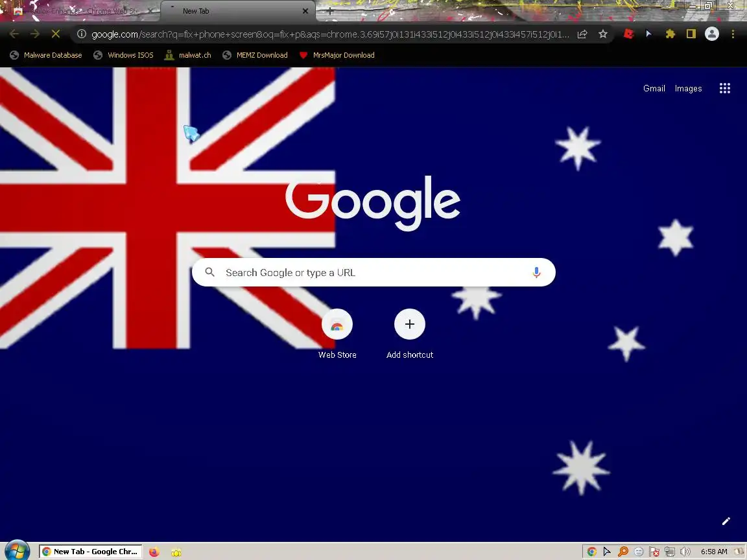Add a new shortcut tile
747x560 pixels.
tap(410, 334)
